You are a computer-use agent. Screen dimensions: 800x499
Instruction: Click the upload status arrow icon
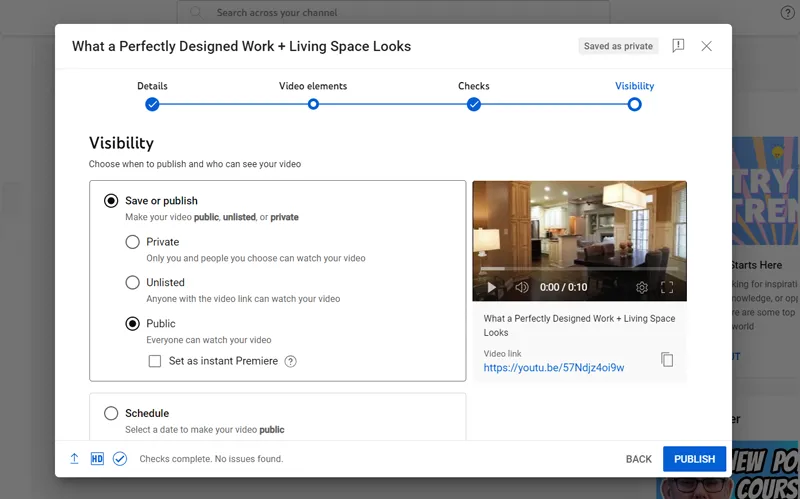point(74,459)
